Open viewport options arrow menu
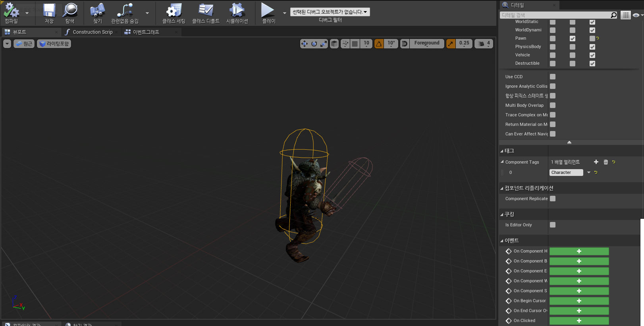This screenshot has height=326, width=644. point(7,44)
